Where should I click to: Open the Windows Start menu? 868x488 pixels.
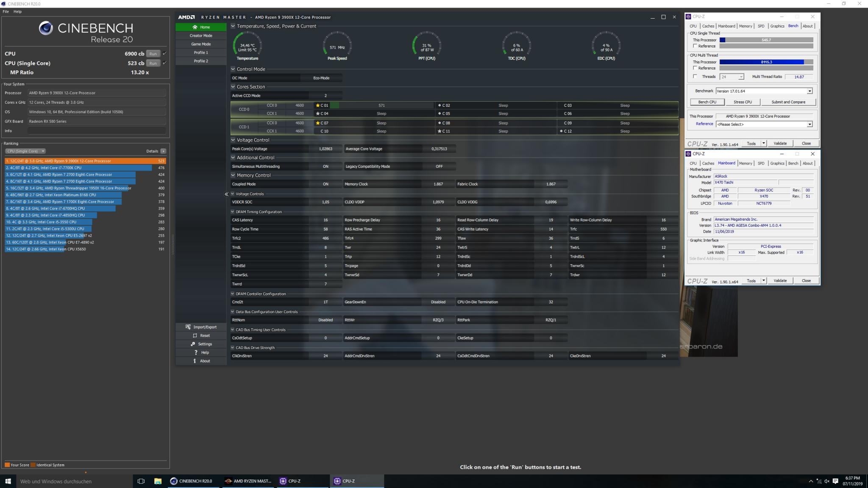(x=8, y=481)
